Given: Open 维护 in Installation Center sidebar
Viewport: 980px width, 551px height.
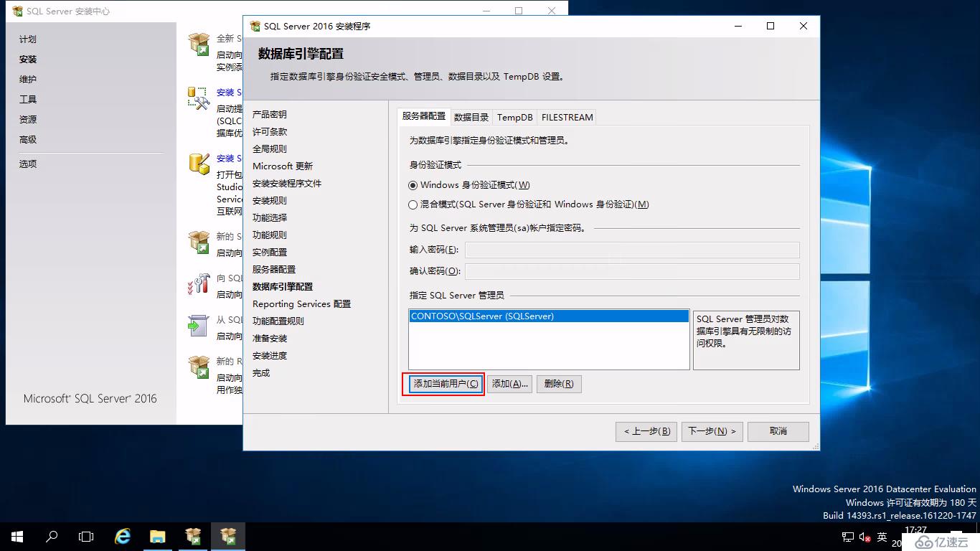Looking at the screenshot, I should click(28, 80).
